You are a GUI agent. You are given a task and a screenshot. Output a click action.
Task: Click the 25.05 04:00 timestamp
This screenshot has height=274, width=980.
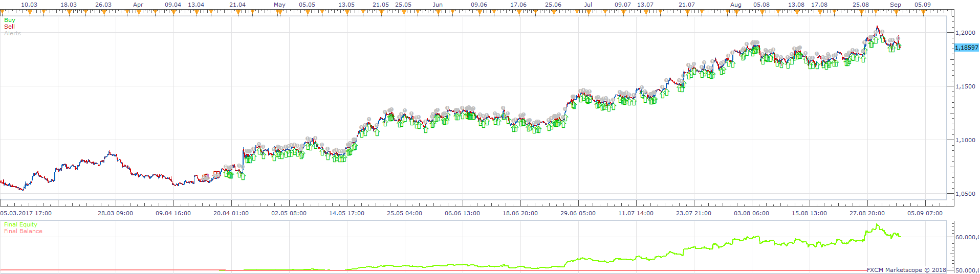(x=405, y=213)
